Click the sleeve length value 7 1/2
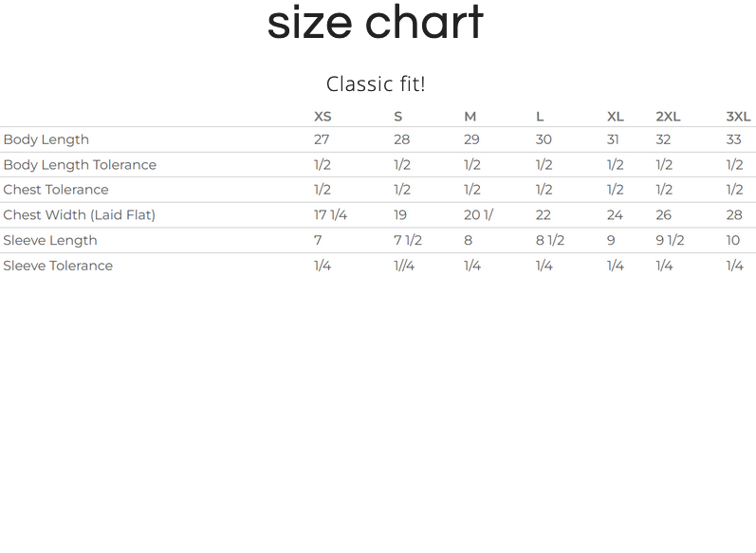 pos(408,241)
